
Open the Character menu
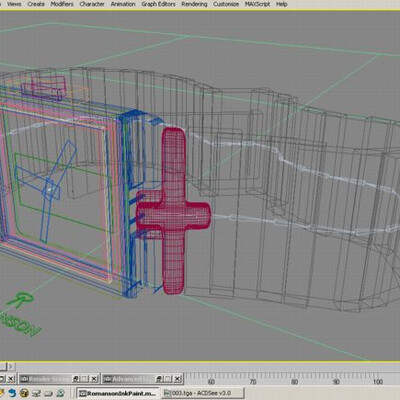click(x=92, y=4)
